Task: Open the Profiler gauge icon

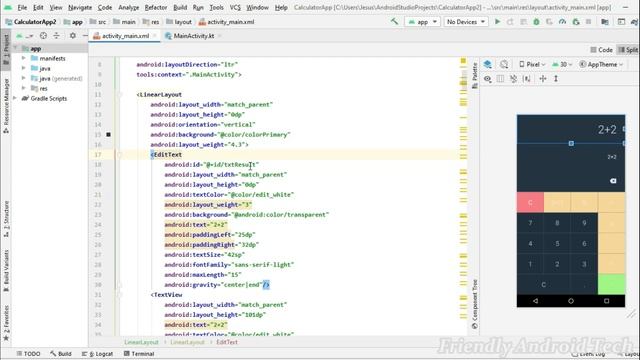Action: 562,22
